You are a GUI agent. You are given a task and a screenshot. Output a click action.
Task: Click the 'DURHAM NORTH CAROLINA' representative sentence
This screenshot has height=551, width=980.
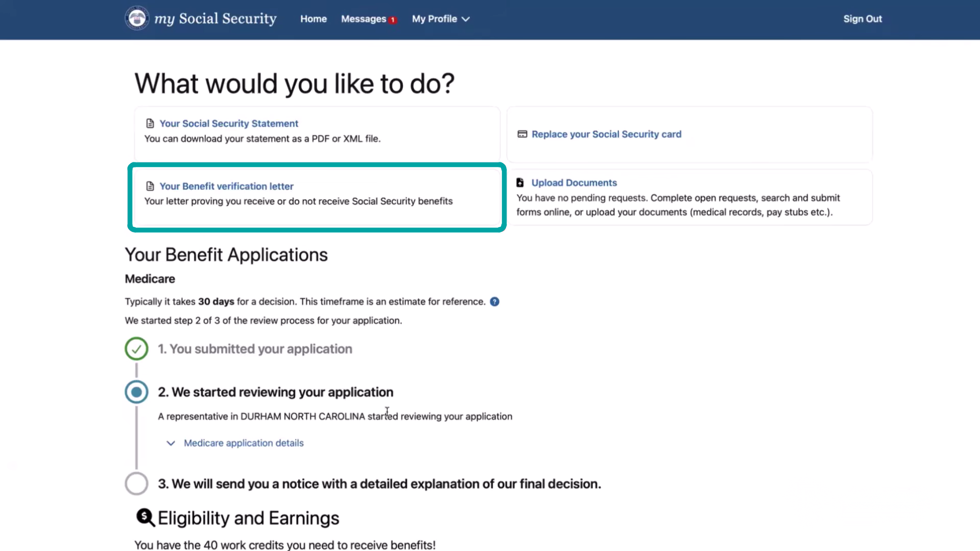pyautogui.click(x=335, y=417)
